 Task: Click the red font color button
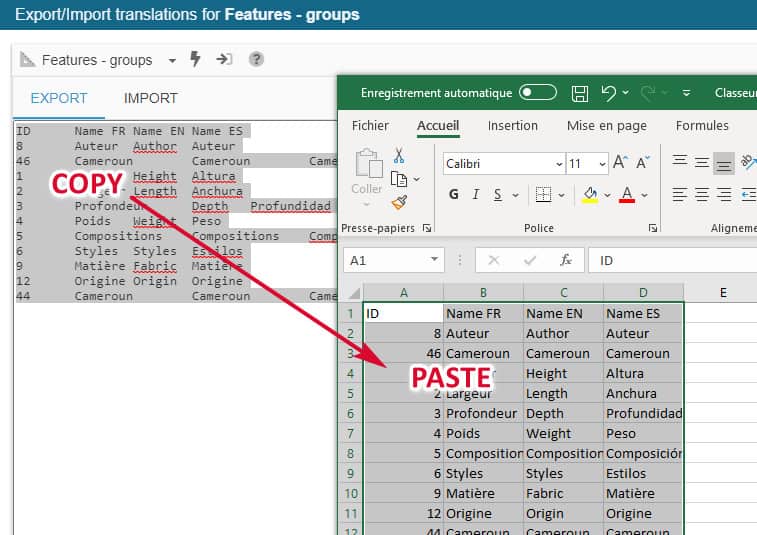pos(627,194)
